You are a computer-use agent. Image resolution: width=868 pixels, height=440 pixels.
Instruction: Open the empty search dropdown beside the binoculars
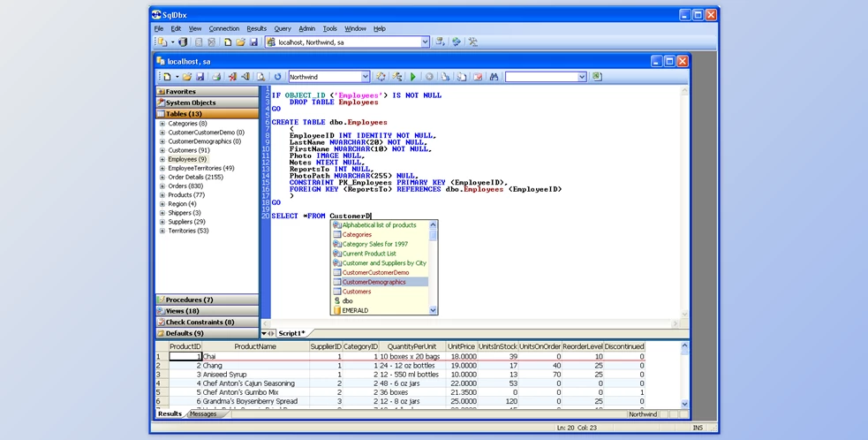point(582,77)
